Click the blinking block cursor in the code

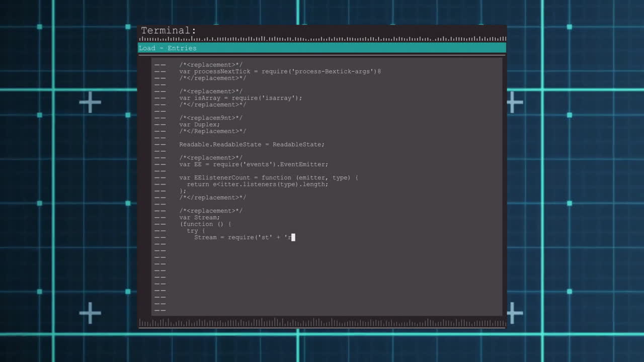point(293,237)
